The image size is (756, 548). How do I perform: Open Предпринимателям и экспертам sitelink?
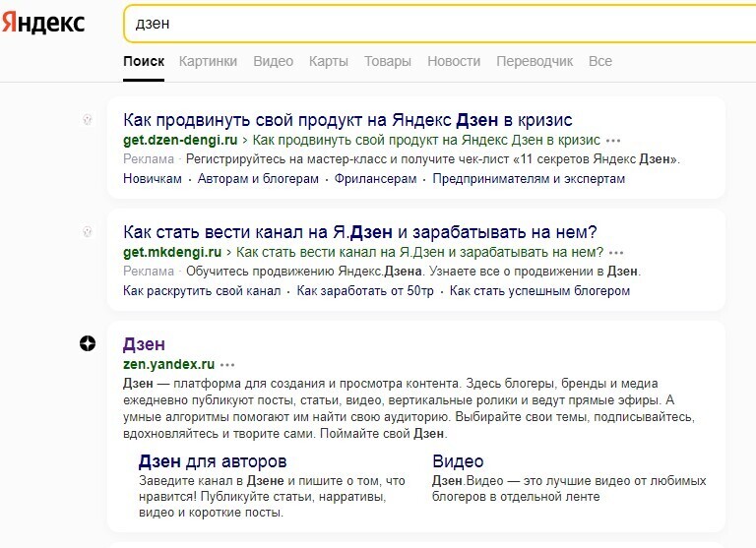[529, 179]
